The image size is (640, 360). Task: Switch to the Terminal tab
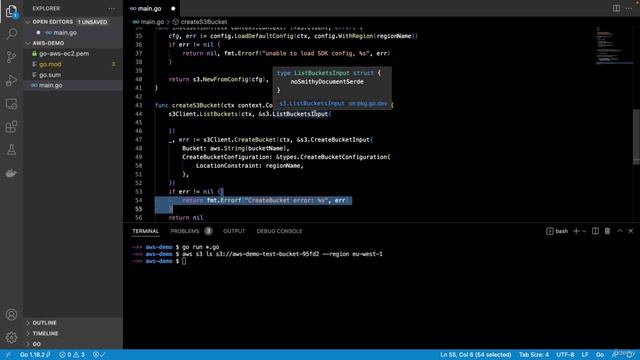(146, 231)
